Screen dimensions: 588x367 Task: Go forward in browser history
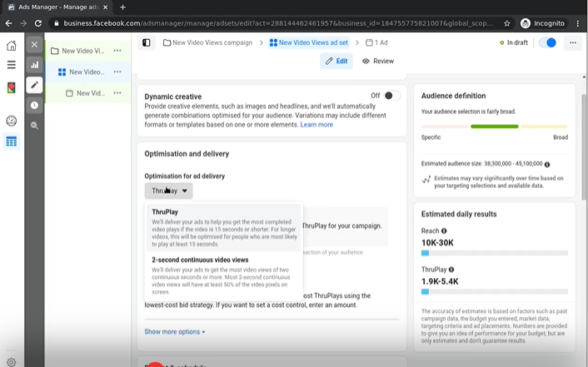coord(23,23)
